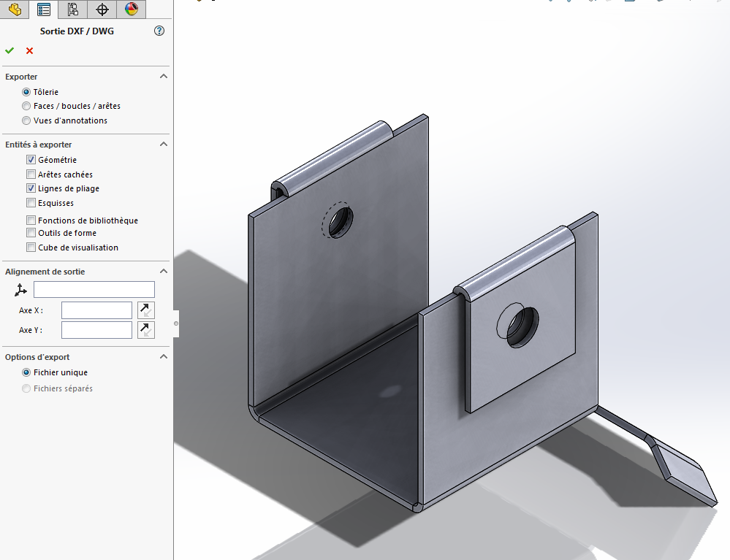Image resolution: width=730 pixels, height=560 pixels.
Task: Click the coordinate system icon in Alignement de sortie
Action: tap(20, 290)
